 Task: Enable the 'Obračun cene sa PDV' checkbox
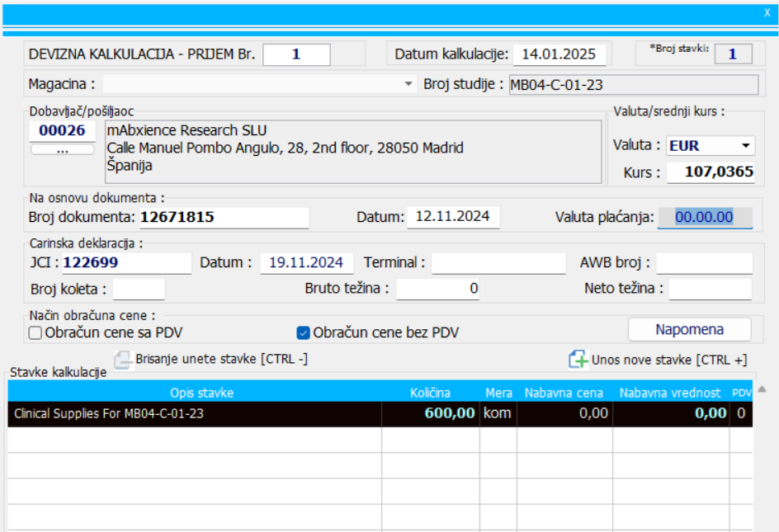[35, 333]
